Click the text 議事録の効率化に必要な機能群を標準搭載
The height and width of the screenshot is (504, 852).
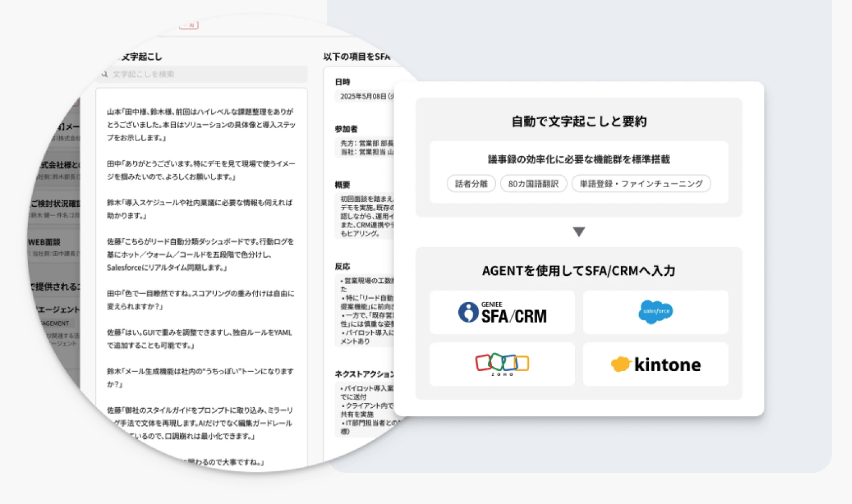(x=579, y=159)
